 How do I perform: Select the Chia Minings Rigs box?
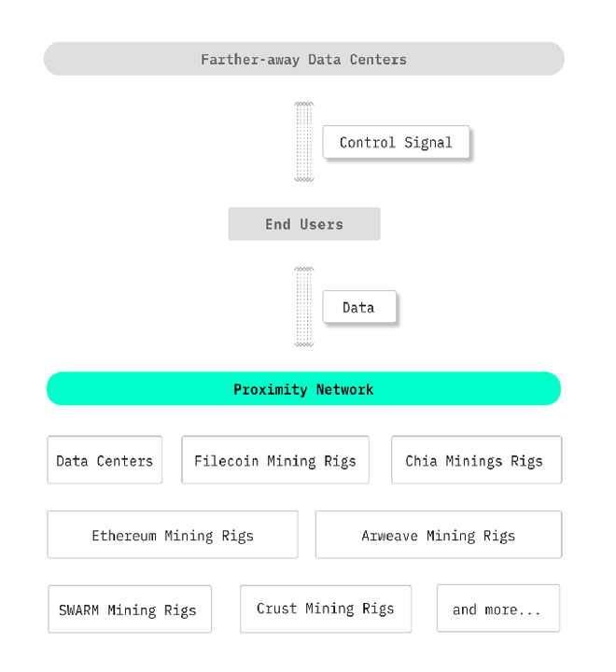[x=476, y=460]
